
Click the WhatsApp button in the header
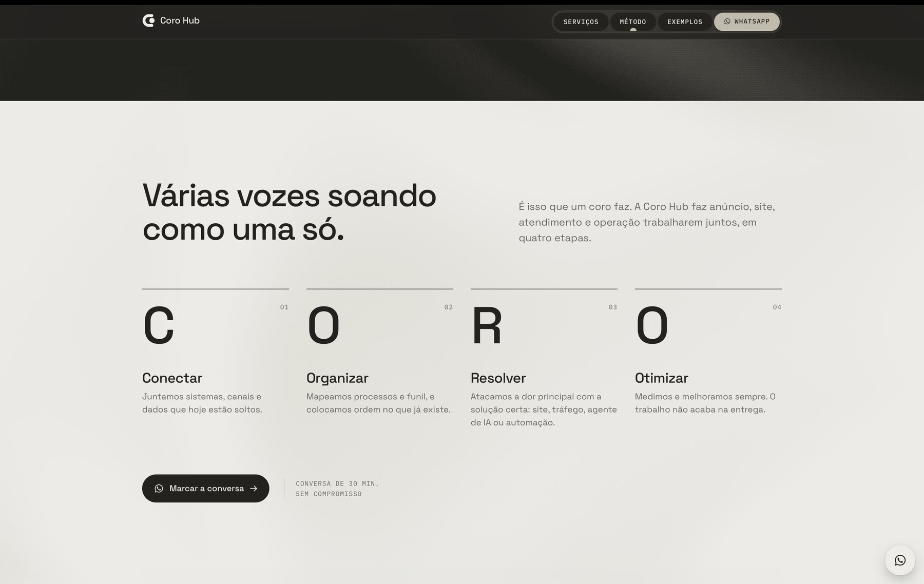pos(746,22)
